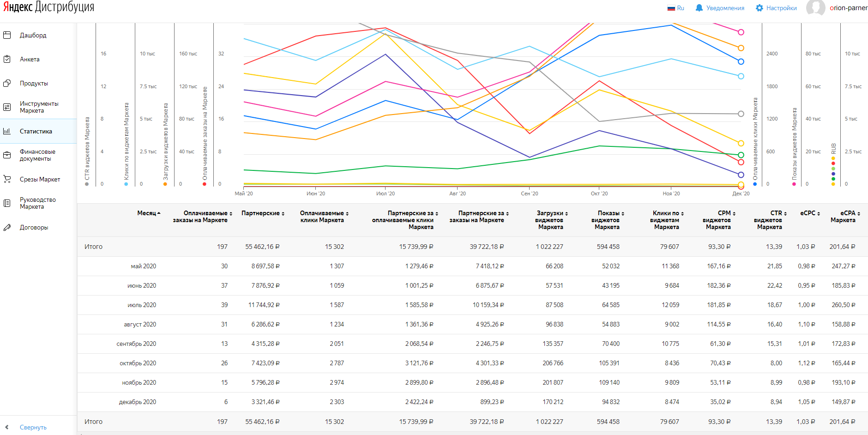Click the "сентябрь 2020" row label
This screenshot has width=868, height=435.
point(136,344)
